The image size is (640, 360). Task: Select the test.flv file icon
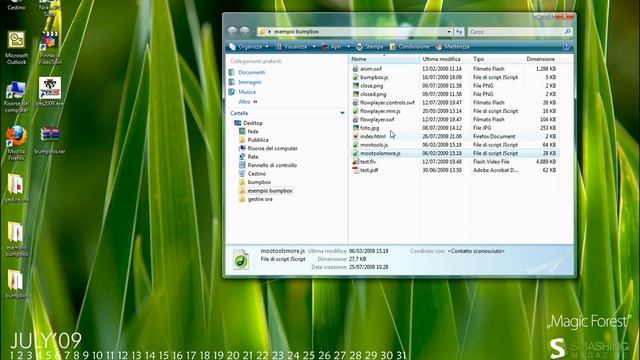356,162
